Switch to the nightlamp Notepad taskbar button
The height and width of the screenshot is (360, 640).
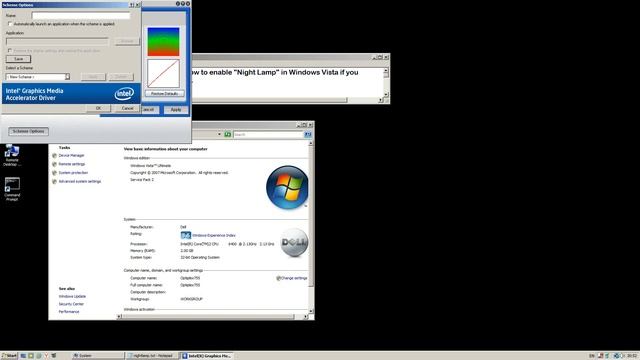pyautogui.click(x=152, y=356)
